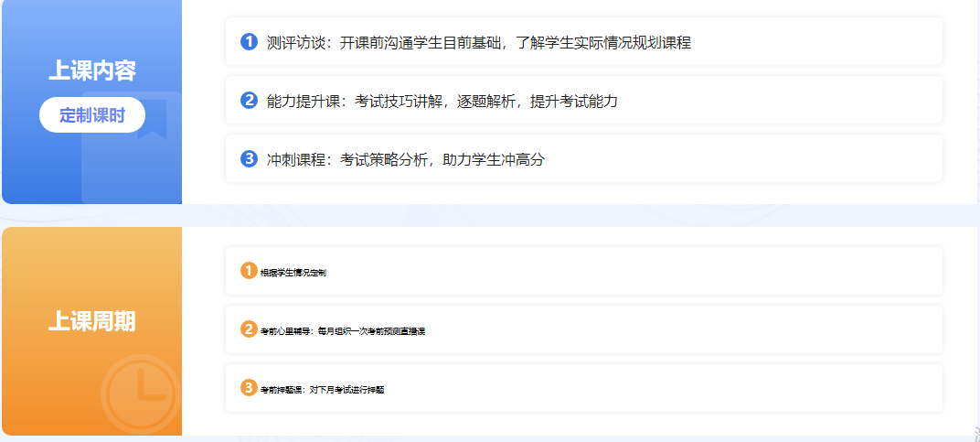Select the 上课周期 heading

[92, 321]
